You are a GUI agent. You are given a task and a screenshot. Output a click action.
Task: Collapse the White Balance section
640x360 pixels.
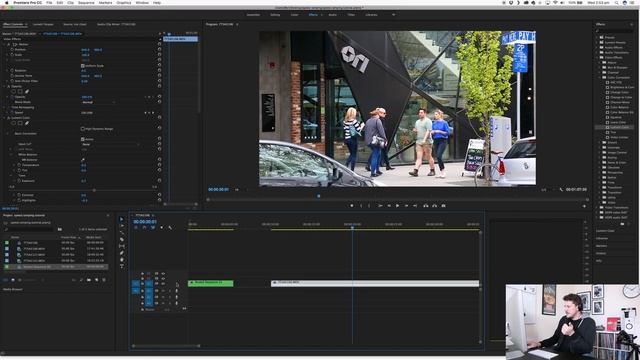point(11,155)
